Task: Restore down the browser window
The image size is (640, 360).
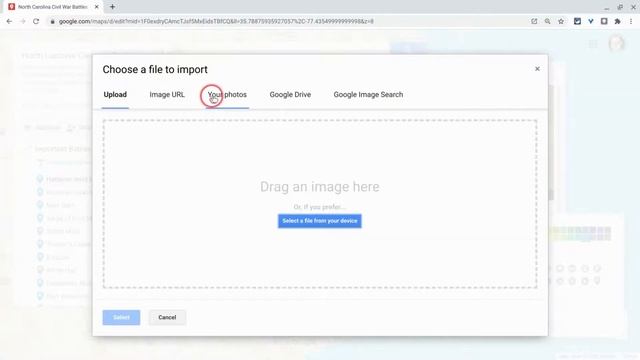Action: click(x=620, y=7)
